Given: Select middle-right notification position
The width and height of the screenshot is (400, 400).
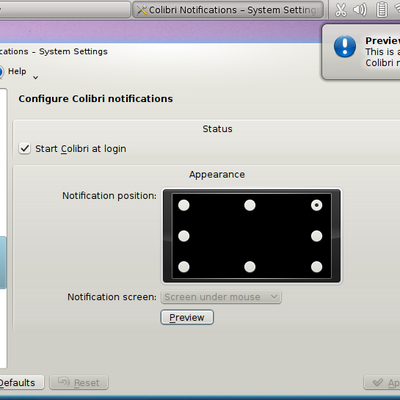Looking at the screenshot, I should [316, 236].
